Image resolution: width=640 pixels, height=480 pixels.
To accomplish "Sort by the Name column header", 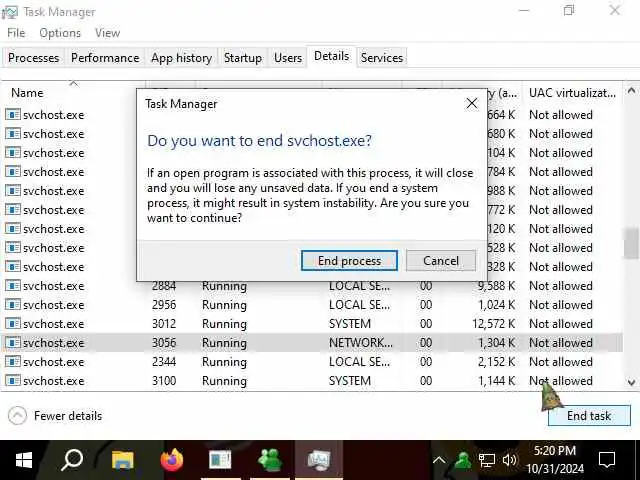I will [x=73, y=93].
